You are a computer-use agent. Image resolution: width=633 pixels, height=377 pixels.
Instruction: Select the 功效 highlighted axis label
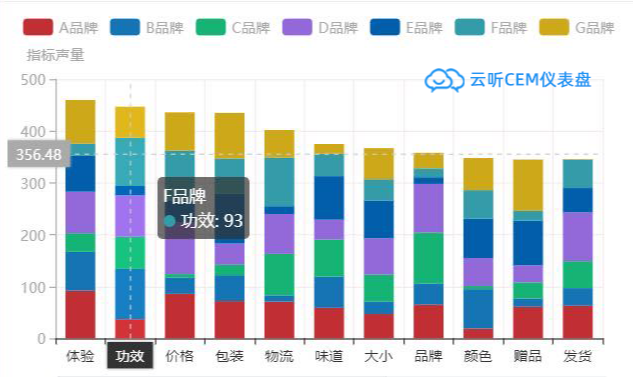click(x=130, y=356)
